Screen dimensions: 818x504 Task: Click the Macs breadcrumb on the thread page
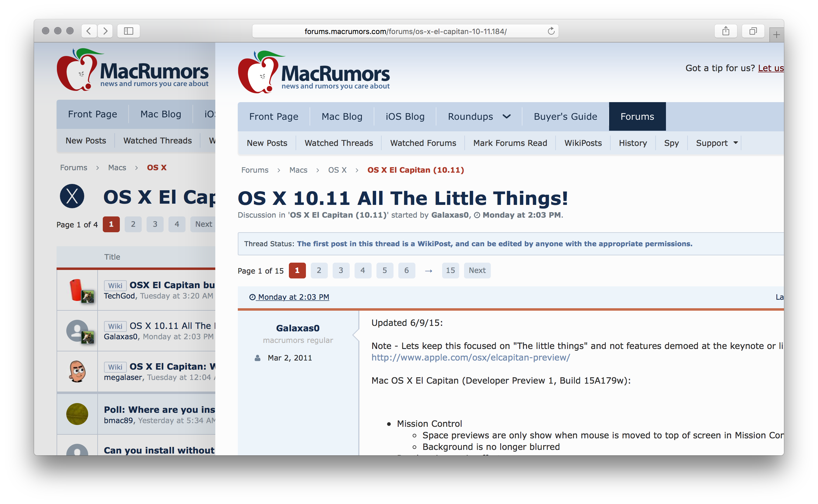point(298,170)
